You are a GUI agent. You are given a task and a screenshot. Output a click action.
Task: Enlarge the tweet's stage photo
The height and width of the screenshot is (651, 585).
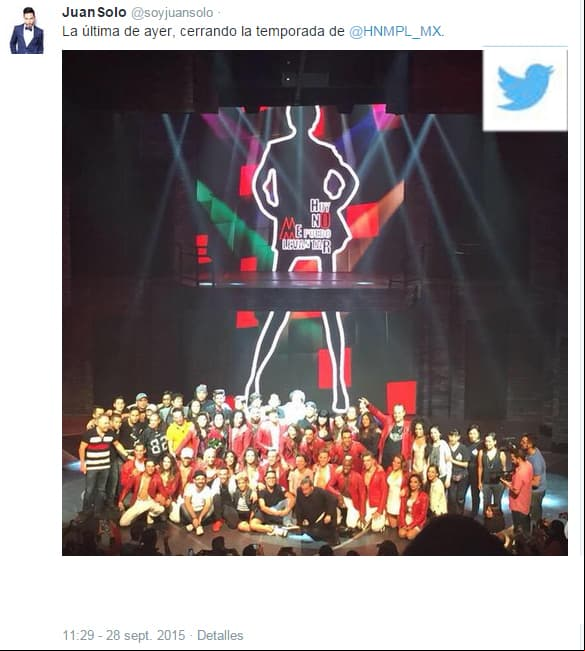point(315,303)
